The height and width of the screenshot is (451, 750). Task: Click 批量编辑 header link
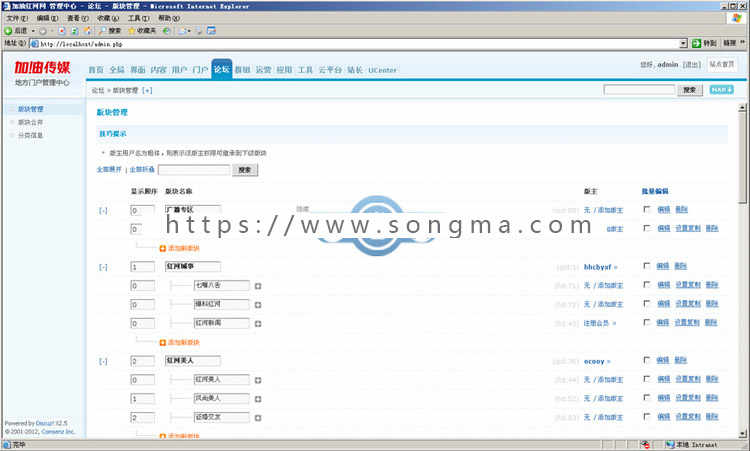(655, 191)
